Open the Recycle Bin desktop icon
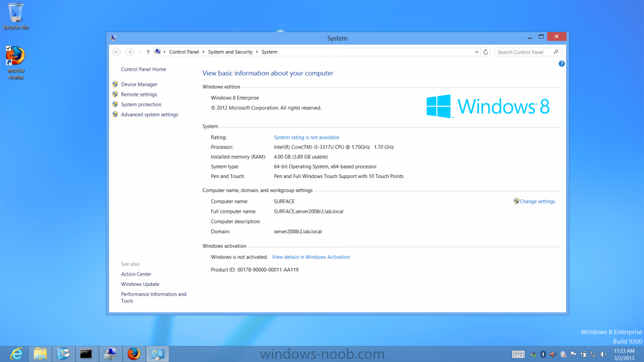 tap(16, 16)
